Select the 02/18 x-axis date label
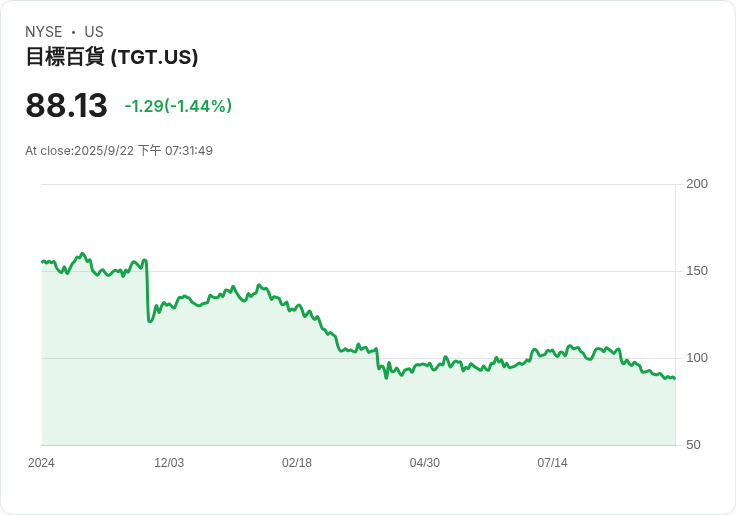 pyautogui.click(x=297, y=463)
